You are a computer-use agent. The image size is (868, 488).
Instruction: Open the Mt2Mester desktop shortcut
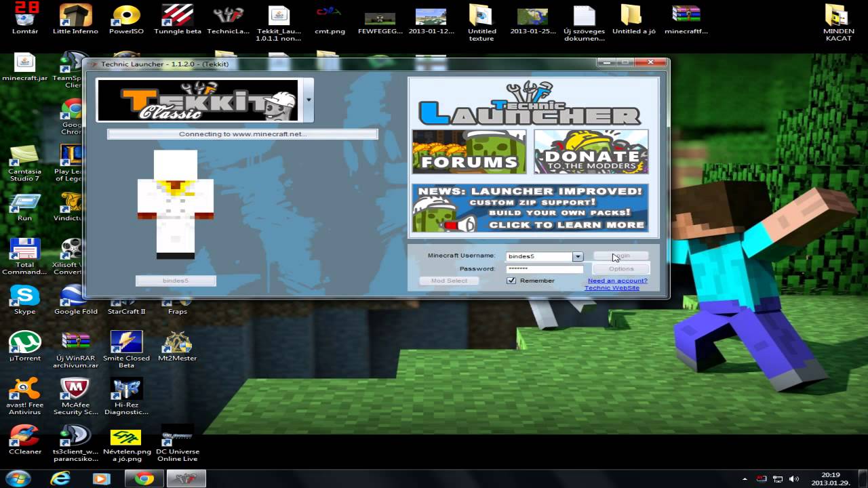click(178, 346)
